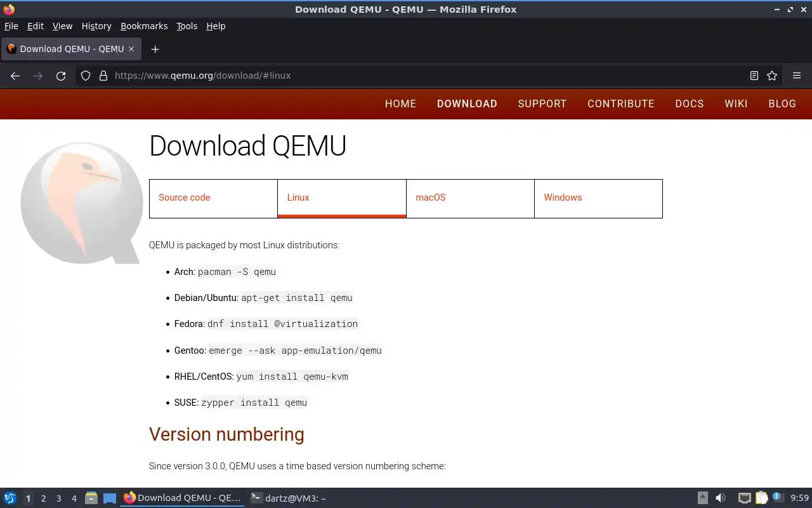
Task: Bookmark this page with the star
Action: pos(772,76)
